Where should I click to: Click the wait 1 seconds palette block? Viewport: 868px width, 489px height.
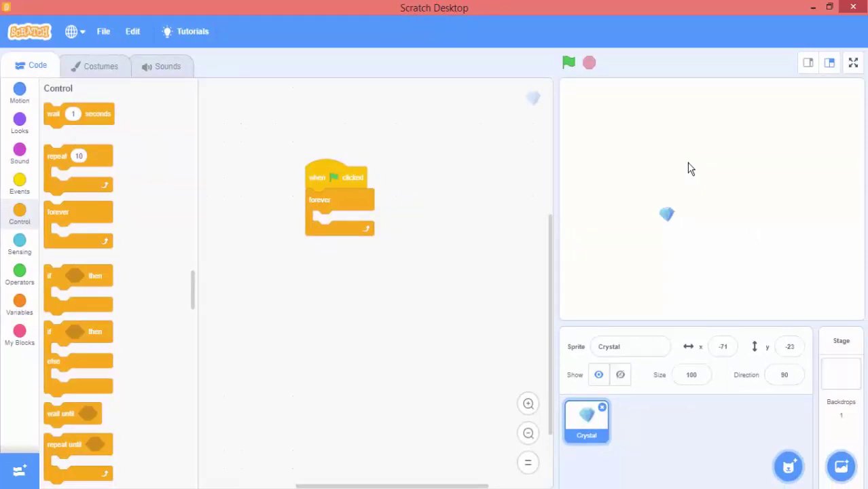pyautogui.click(x=79, y=114)
